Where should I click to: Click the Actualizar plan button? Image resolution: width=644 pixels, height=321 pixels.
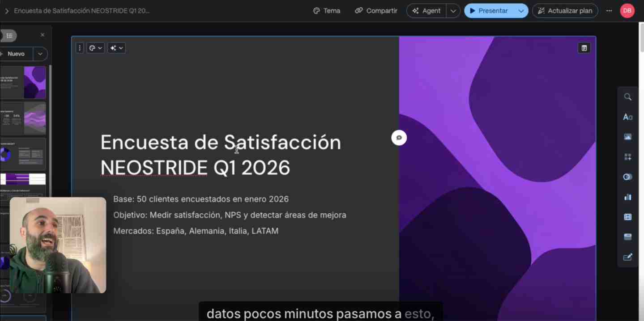(565, 11)
